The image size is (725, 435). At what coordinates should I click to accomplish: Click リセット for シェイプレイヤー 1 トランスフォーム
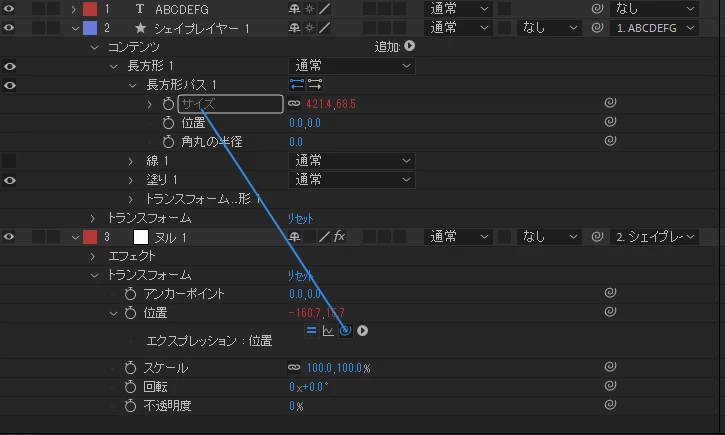pos(301,218)
